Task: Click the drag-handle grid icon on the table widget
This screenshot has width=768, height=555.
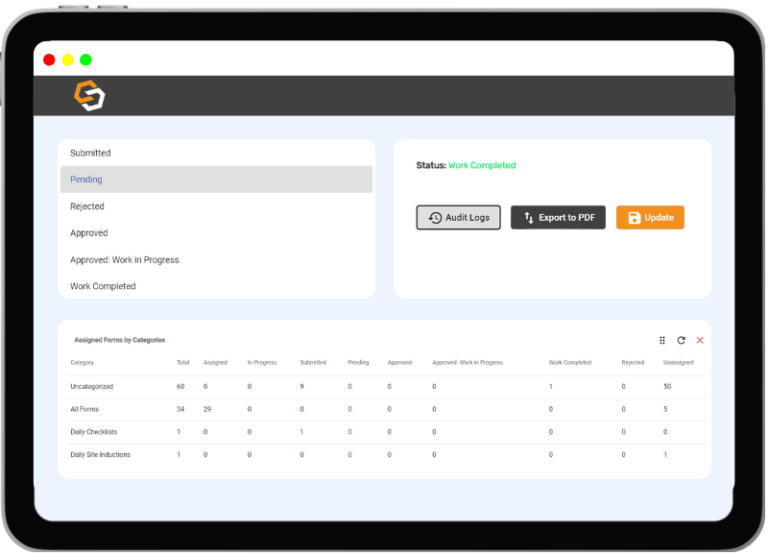Action: [662, 340]
